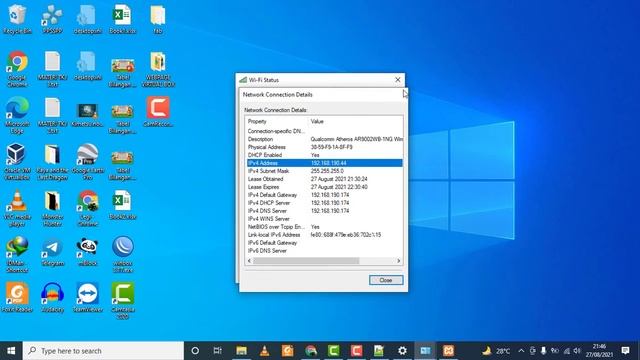640x360 pixels.
Task: Close the Wi-Fi Status window
Action: (398, 80)
